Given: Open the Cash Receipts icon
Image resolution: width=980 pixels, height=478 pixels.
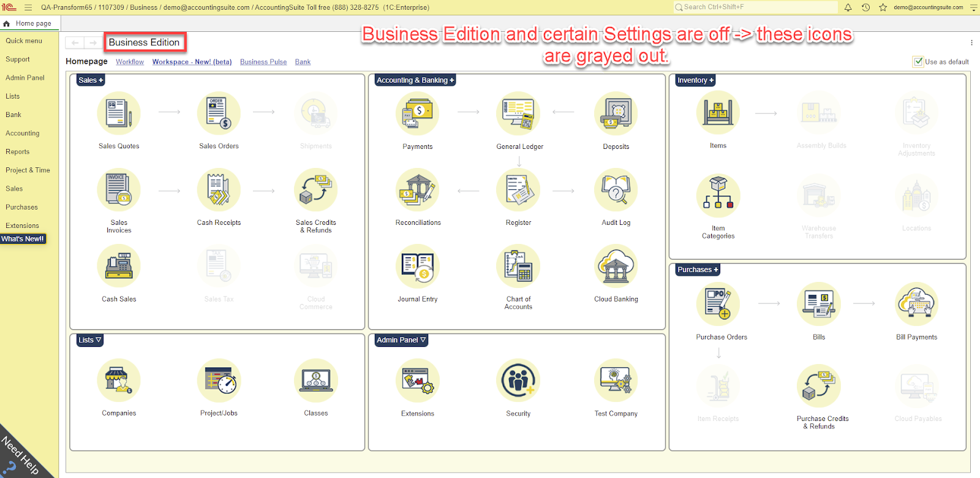Looking at the screenshot, I should point(219,190).
